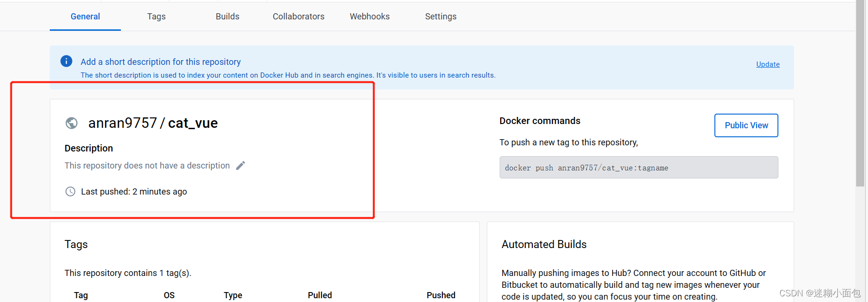Screen dimensions: 868x302
Task: Open the anran9757/cat_vue repository title
Action: (153, 123)
